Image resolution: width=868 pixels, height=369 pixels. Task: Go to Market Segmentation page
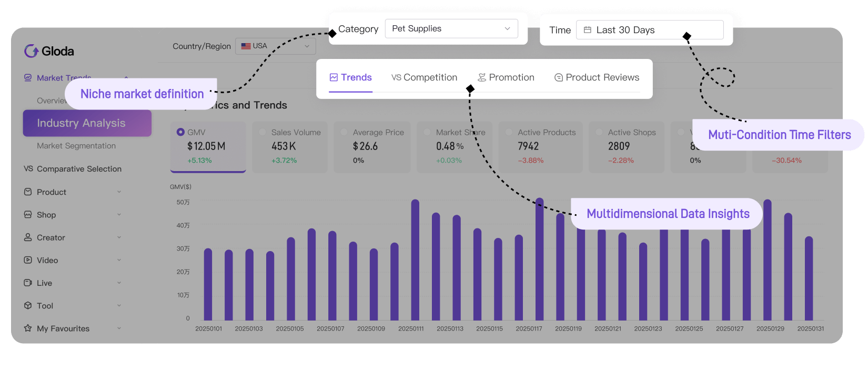[76, 146]
